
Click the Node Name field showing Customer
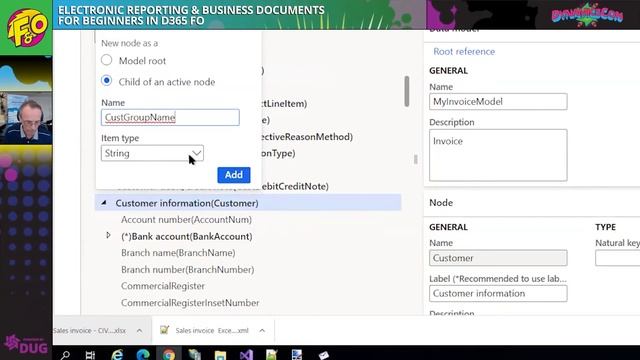[498, 258]
